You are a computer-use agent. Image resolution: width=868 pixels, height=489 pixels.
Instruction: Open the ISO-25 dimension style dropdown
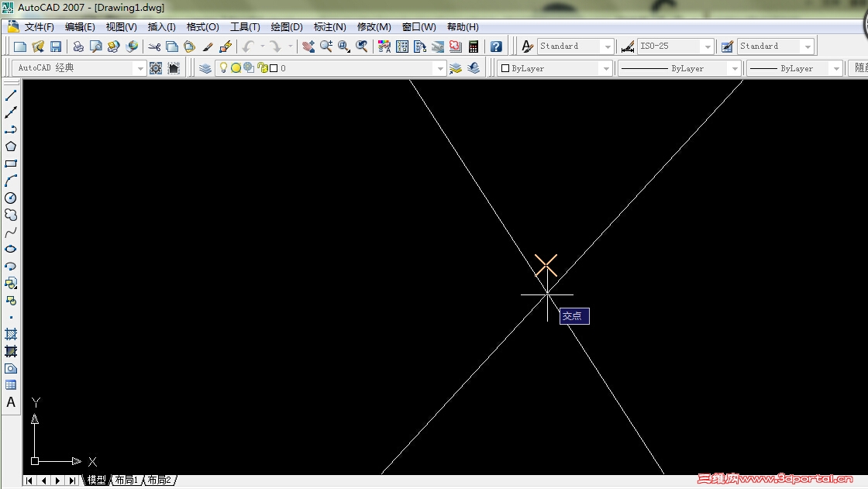(x=707, y=46)
